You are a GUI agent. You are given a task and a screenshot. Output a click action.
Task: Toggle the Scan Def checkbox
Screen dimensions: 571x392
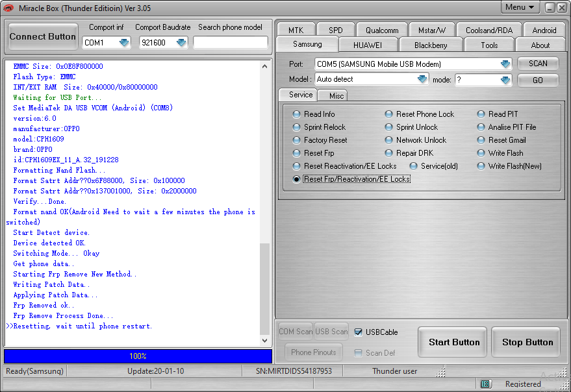[x=359, y=352]
